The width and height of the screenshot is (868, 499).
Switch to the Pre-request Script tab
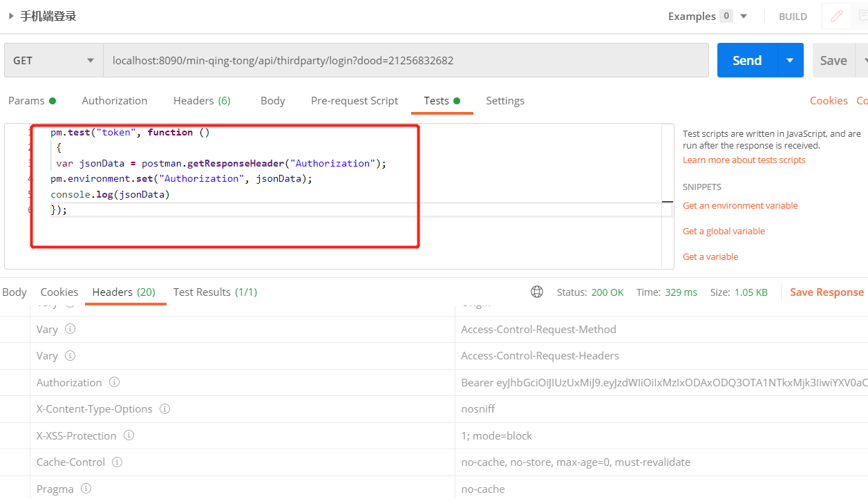click(x=355, y=101)
